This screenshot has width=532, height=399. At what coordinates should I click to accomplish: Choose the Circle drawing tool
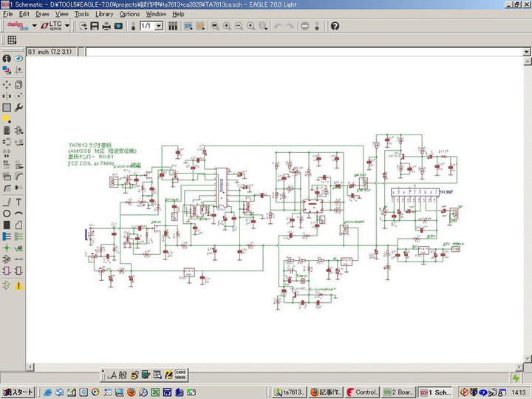tap(7, 214)
